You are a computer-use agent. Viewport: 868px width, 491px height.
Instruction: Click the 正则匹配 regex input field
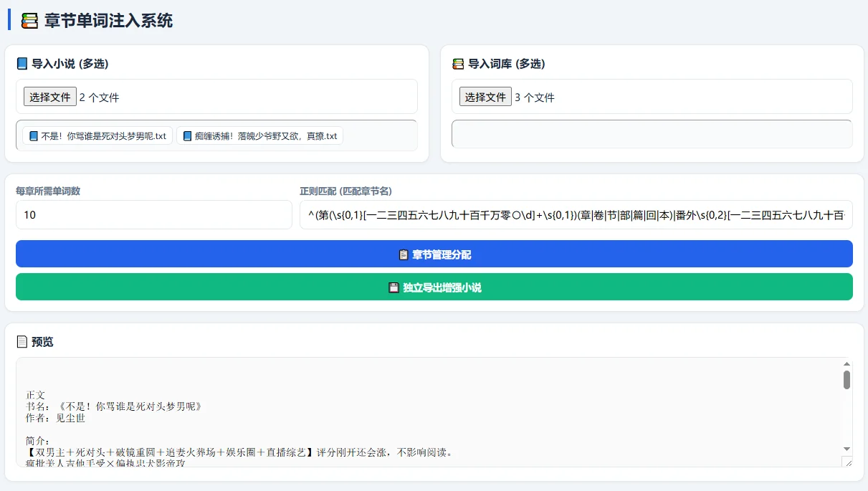coord(573,215)
